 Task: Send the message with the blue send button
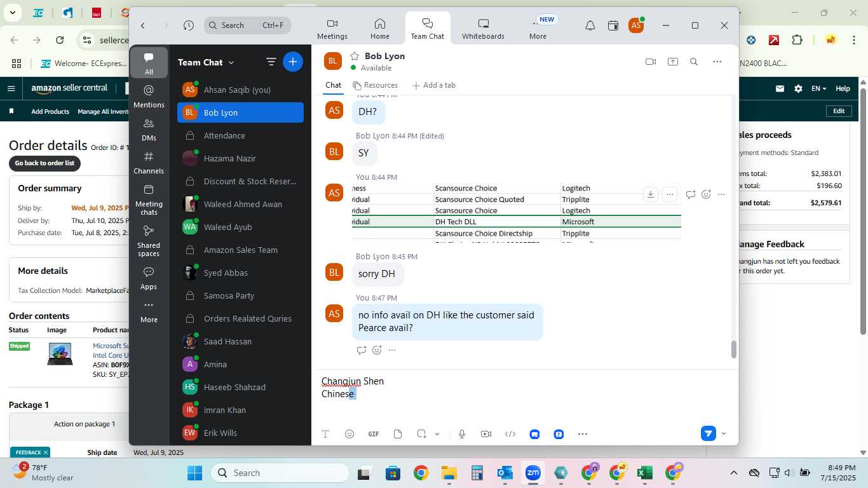pyautogui.click(x=709, y=433)
